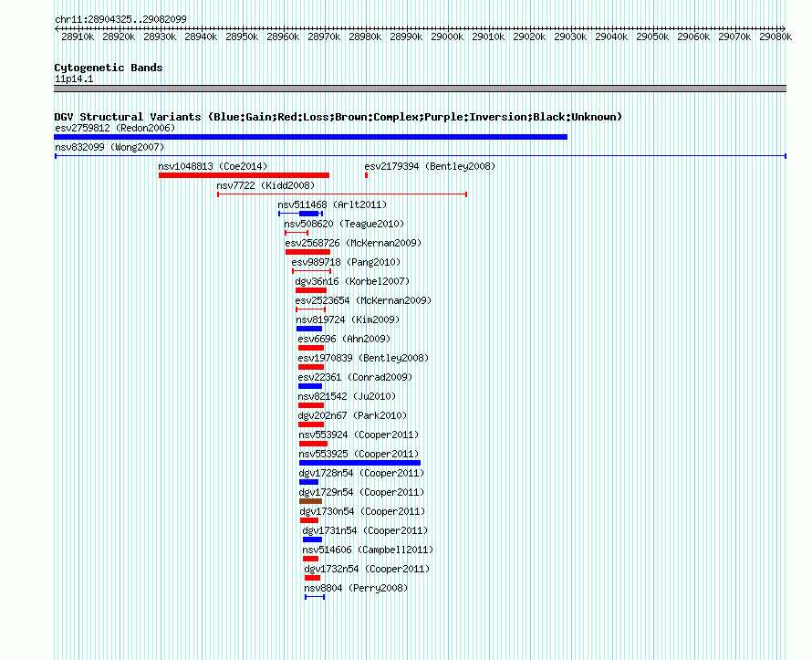Screen dimensions: 812x660
Task: Click the nsv1048813 (Coe2014) label
Action: coord(213,166)
